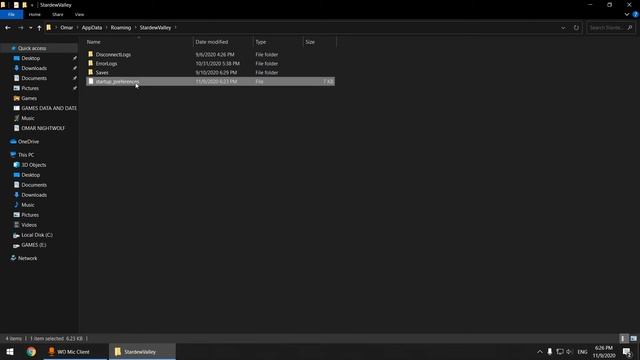The width and height of the screenshot is (640, 360).
Task: Open the File menu tab
Action: tap(11, 14)
